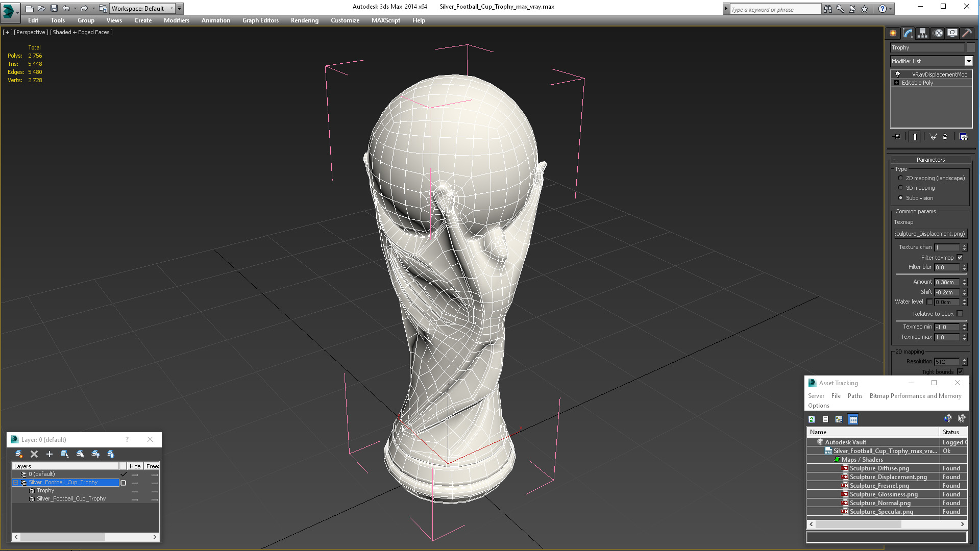
Task: Click Highlight Selected Objects' Layers icon
Action: coord(80,454)
